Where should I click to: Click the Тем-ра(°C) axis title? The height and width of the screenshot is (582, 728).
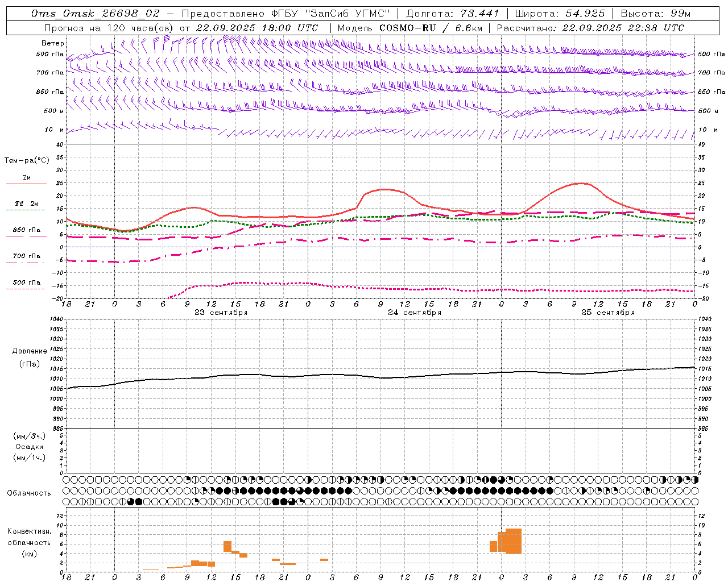click(27, 161)
